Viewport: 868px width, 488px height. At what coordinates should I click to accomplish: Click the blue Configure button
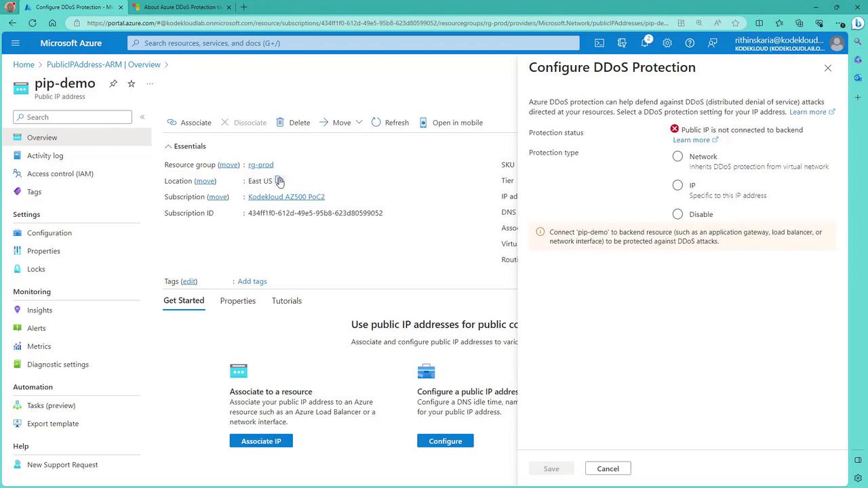pos(446,441)
